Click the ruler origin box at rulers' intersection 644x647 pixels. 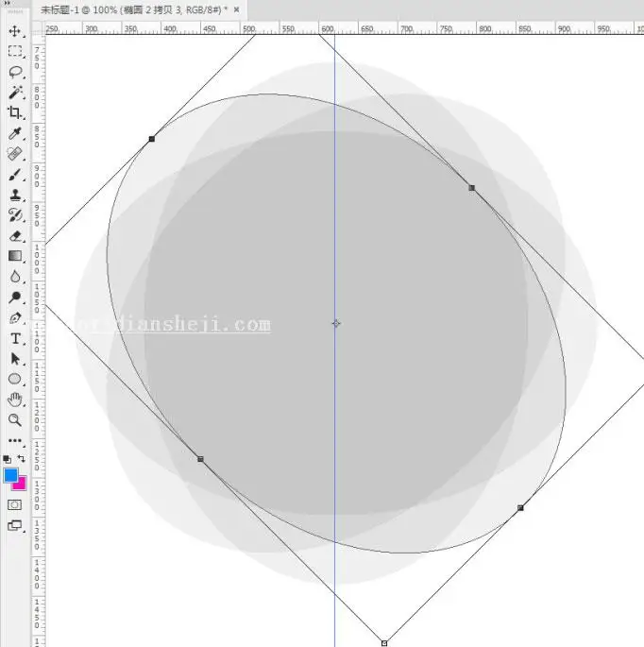(38, 28)
